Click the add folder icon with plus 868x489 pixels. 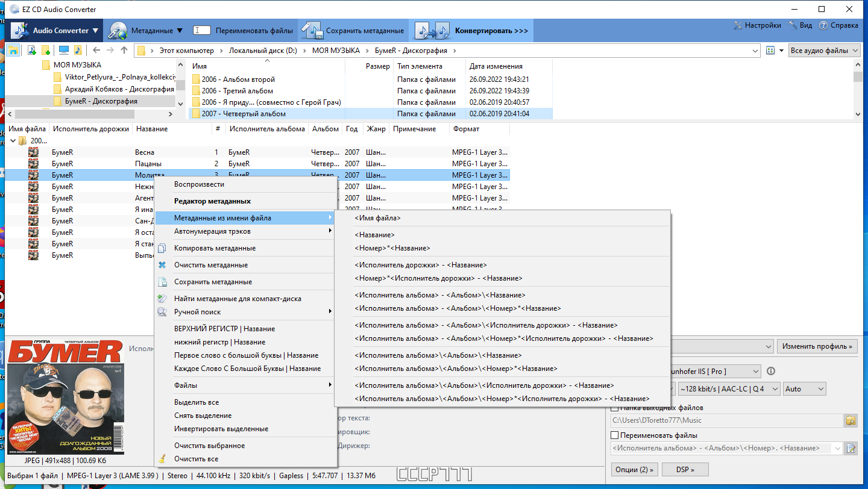(x=46, y=51)
